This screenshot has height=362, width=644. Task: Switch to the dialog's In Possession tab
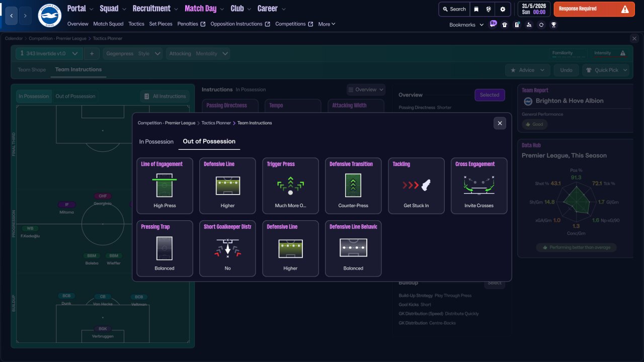click(x=156, y=142)
